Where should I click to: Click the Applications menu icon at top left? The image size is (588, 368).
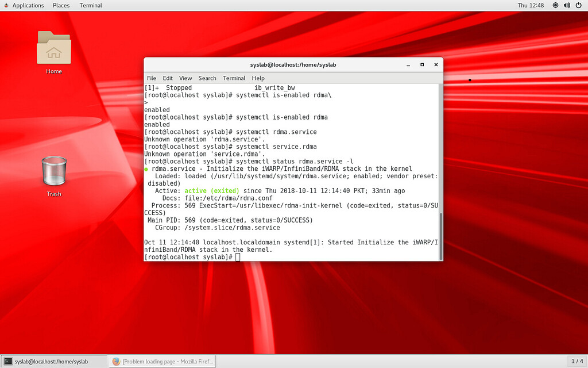pyautogui.click(x=7, y=5)
